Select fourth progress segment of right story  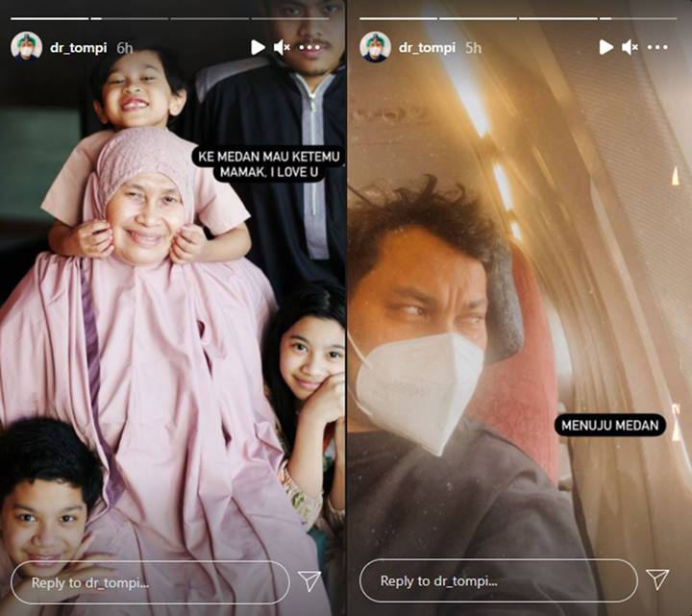point(638,18)
